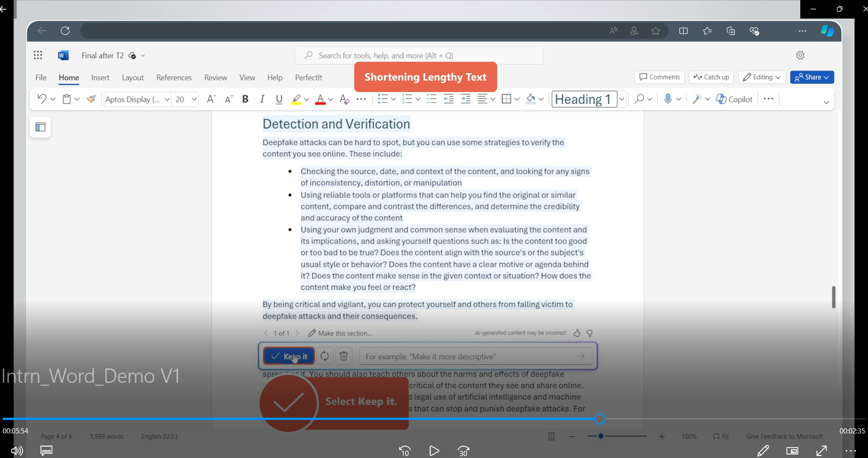Open the app launcher waffle icon
This screenshot has height=458, width=868.
click(x=38, y=55)
